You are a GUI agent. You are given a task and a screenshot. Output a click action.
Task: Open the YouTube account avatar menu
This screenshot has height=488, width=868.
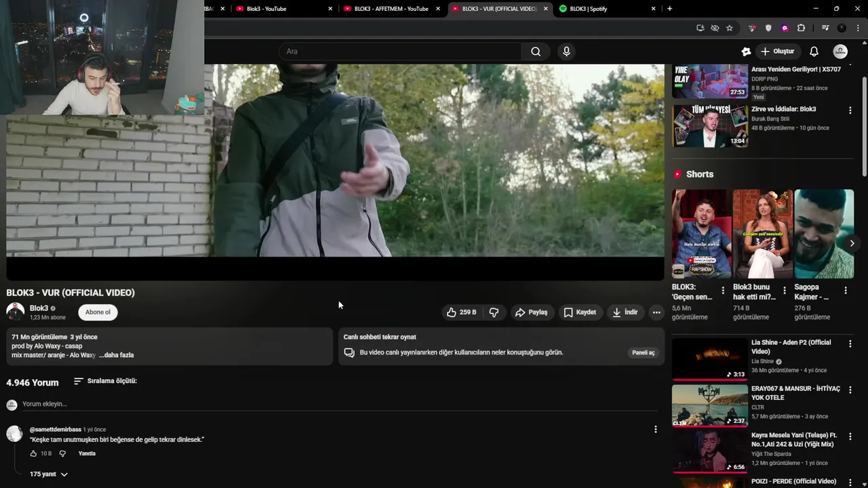pyautogui.click(x=840, y=52)
